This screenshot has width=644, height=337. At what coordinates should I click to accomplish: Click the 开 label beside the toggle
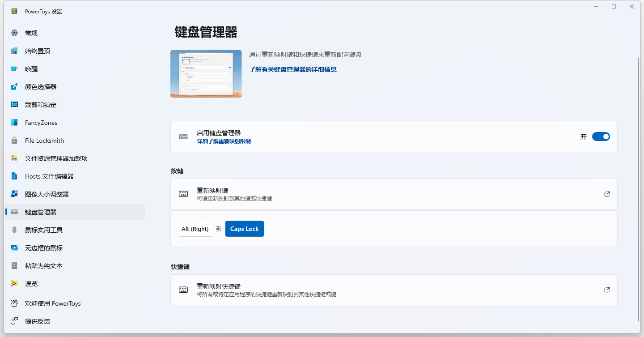coord(584,137)
